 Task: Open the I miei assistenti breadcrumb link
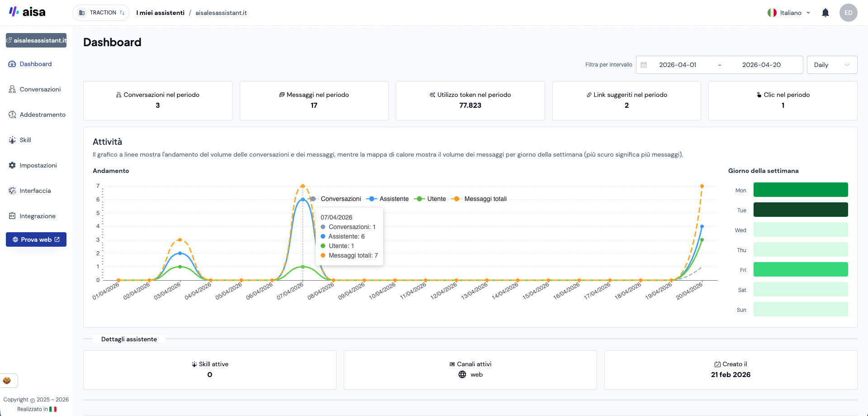(160, 13)
